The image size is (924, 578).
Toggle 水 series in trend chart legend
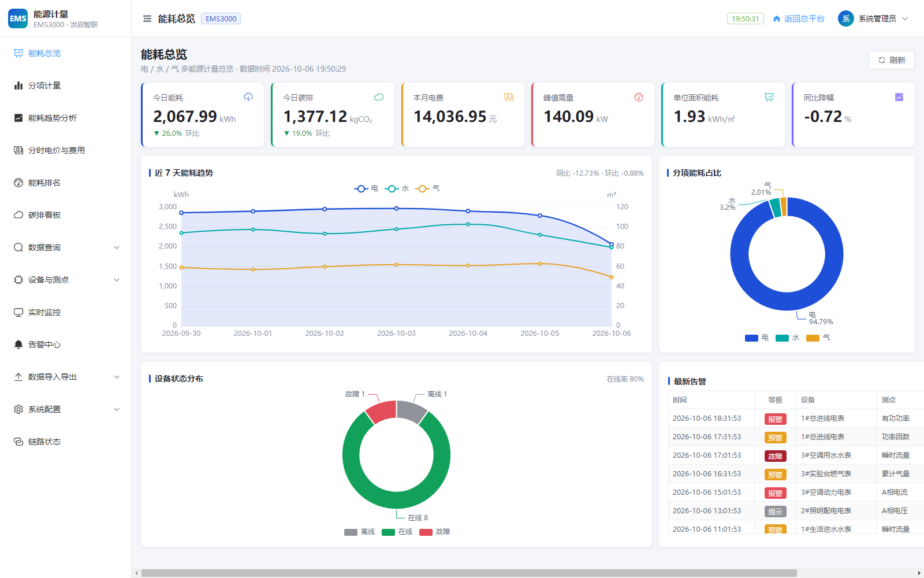click(397, 188)
